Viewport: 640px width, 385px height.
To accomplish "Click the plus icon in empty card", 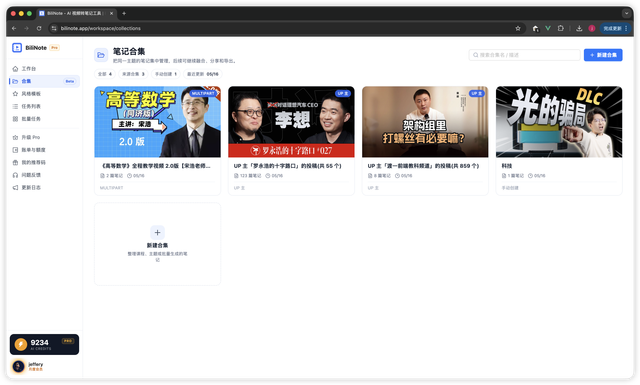I will pos(158,232).
